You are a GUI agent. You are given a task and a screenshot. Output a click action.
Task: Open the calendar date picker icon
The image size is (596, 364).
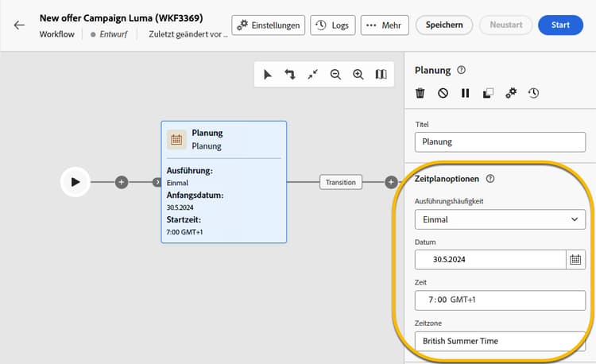point(575,260)
